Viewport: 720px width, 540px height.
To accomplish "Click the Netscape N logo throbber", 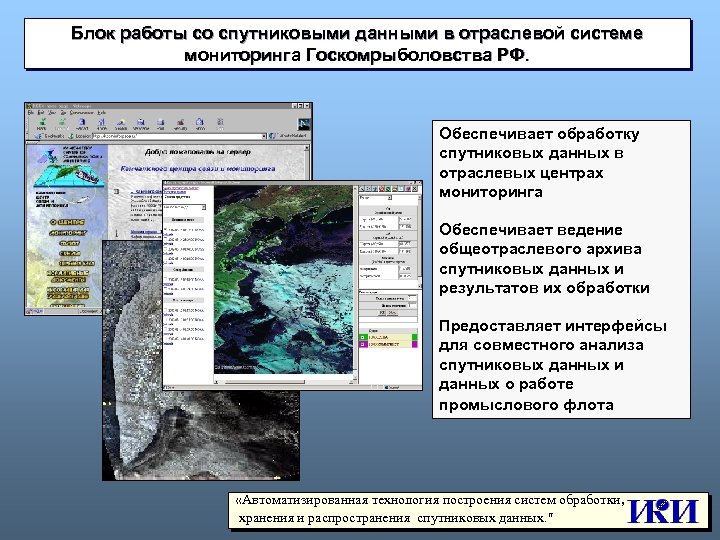I will tap(304, 123).
